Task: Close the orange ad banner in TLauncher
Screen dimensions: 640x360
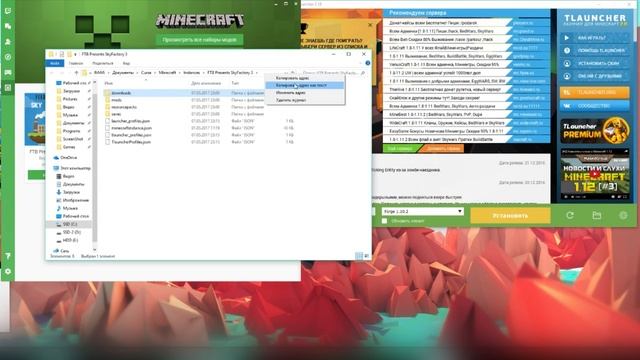Action: [x=370, y=25]
